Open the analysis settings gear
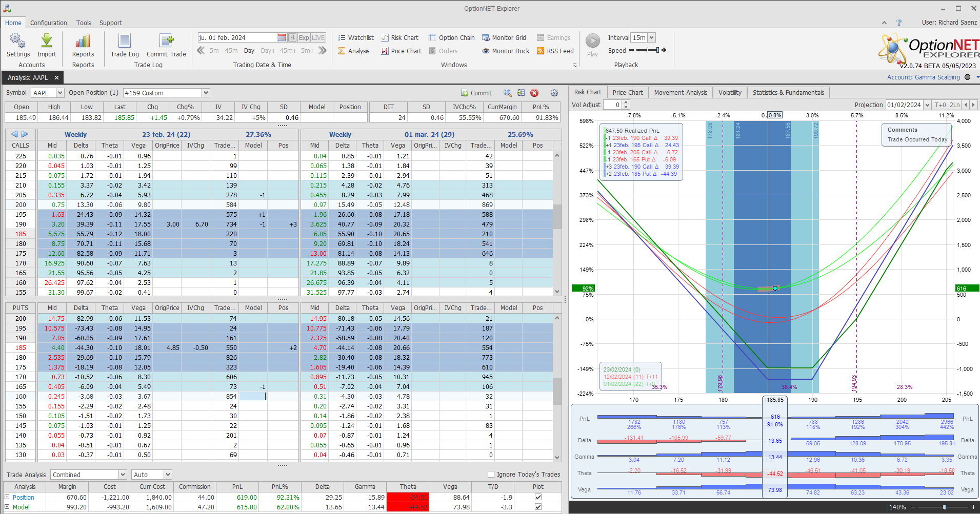The image size is (980, 514). tap(554, 93)
